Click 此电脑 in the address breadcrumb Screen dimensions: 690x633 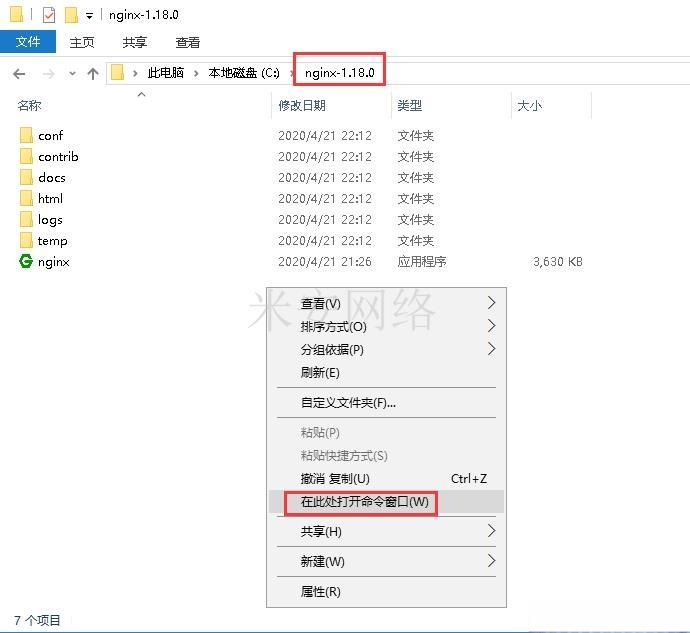[x=165, y=73]
